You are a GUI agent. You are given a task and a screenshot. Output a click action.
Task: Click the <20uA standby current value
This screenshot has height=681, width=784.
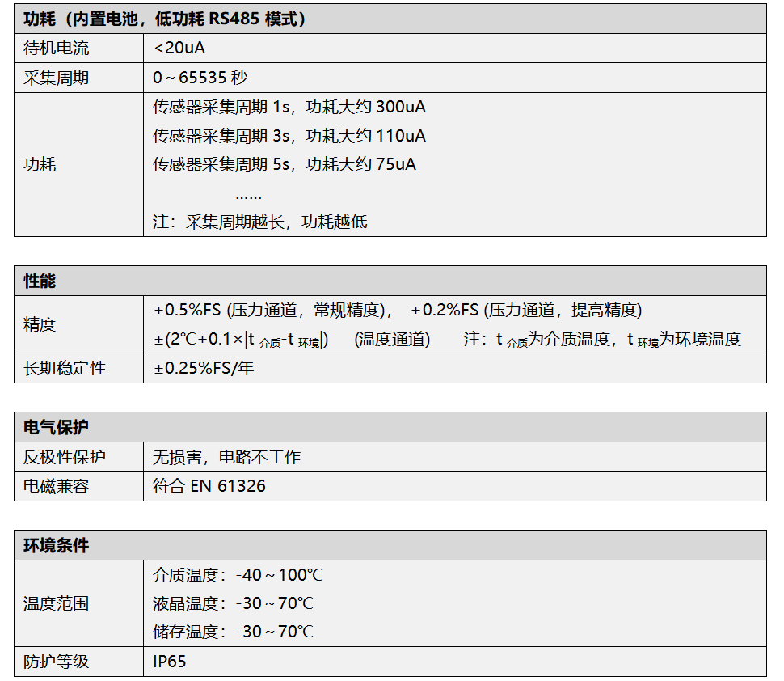point(179,49)
